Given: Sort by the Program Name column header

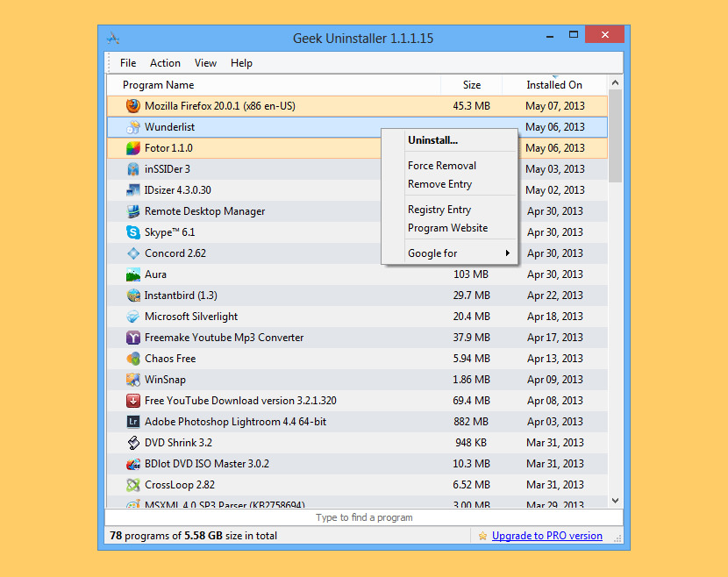Looking at the screenshot, I should pyautogui.click(x=159, y=85).
